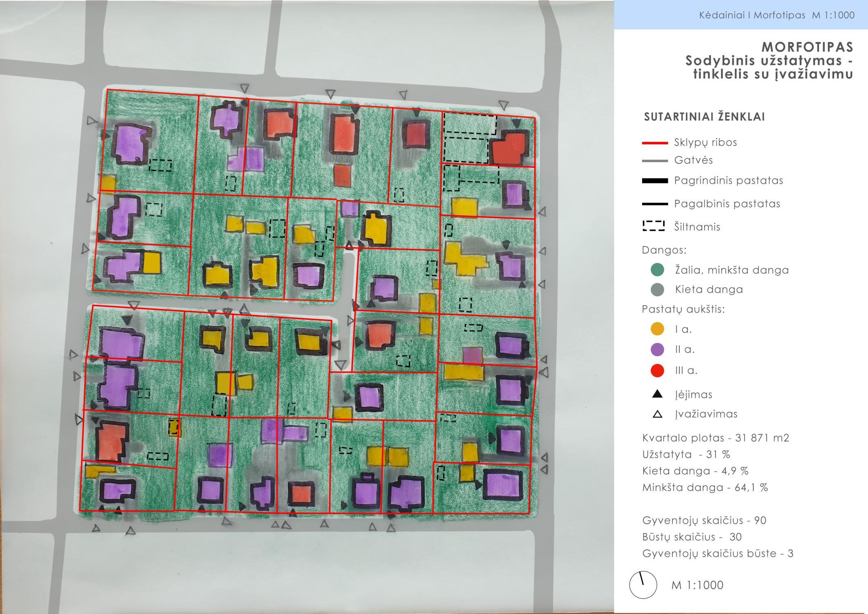The height and width of the screenshot is (614, 868).
Task: Click the thick Pagrindinis pastatas line
Action: [x=654, y=181]
